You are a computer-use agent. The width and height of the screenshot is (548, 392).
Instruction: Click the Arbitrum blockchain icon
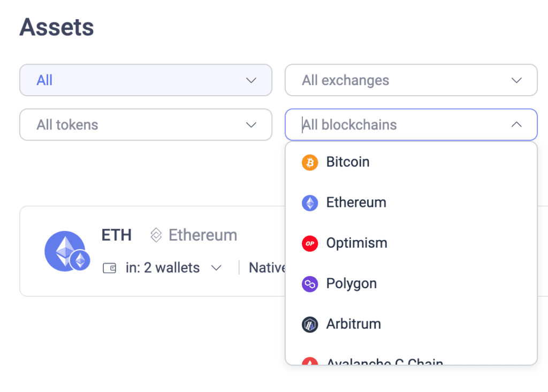pos(309,324)
